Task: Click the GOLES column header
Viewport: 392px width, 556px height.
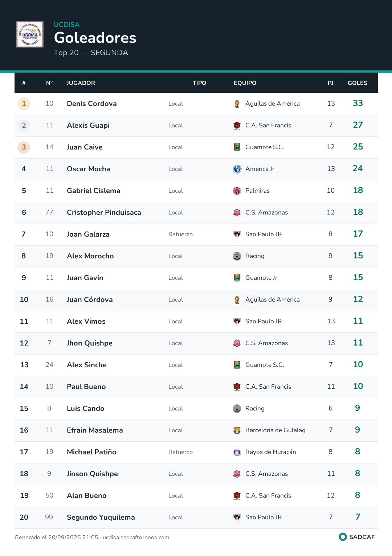Action: coord(358,83)
